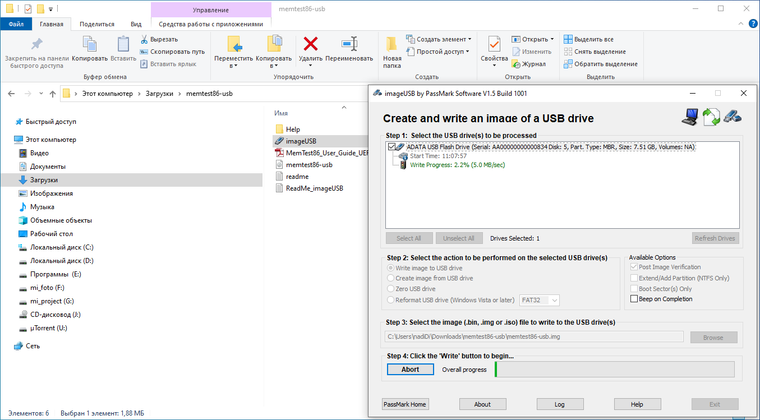Click the Up one level arrow
Image resolution: width=760 pixels, height=420 pixels.
(52, 93)
